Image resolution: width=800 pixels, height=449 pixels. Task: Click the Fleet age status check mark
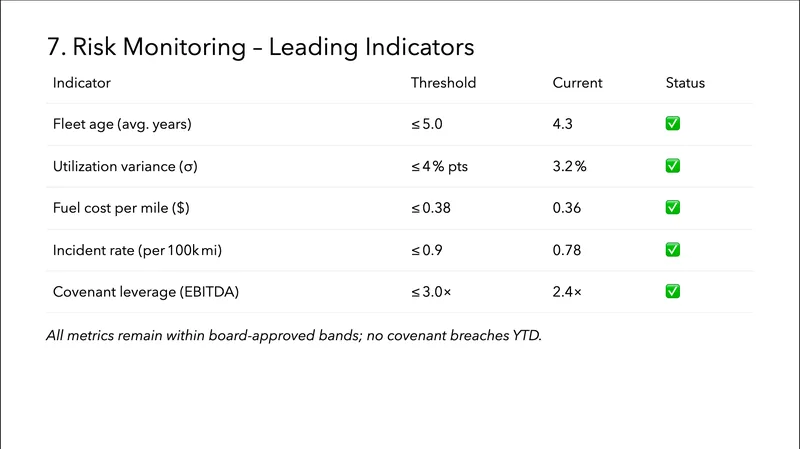click(x=673, y=124)
